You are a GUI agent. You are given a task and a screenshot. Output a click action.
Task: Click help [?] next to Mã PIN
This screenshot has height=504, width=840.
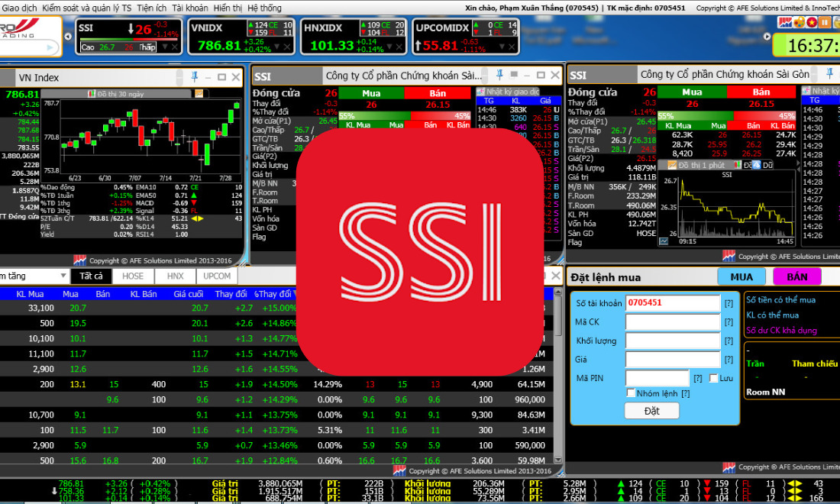[x=697, y=378]
